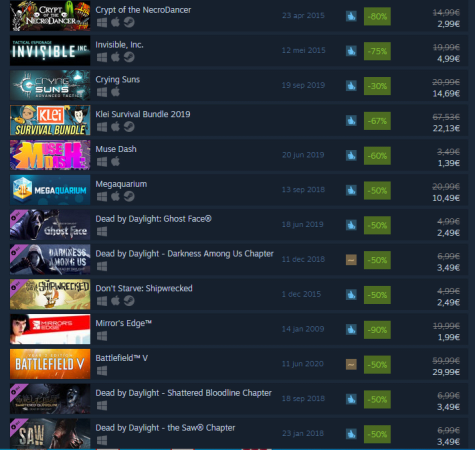Click the Muse Dash cover image
This screenshot has width=475, height=450.
(x=50, y=155)
